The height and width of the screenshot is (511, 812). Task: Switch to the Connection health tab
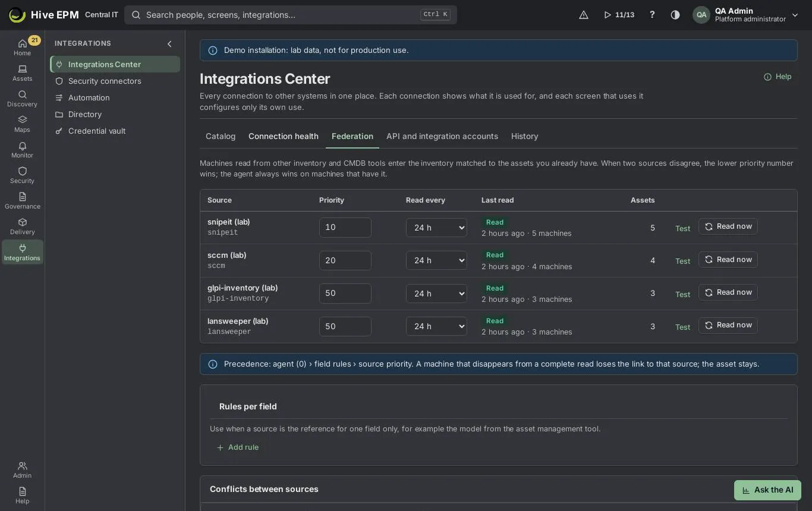coord(284,136)
